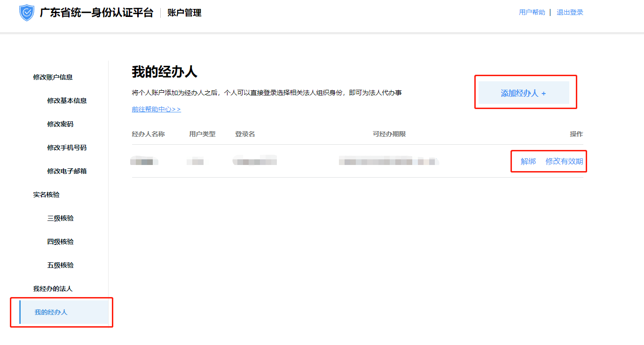
Task: Choose 五级核验 verification option
Action: pos(60,265)
